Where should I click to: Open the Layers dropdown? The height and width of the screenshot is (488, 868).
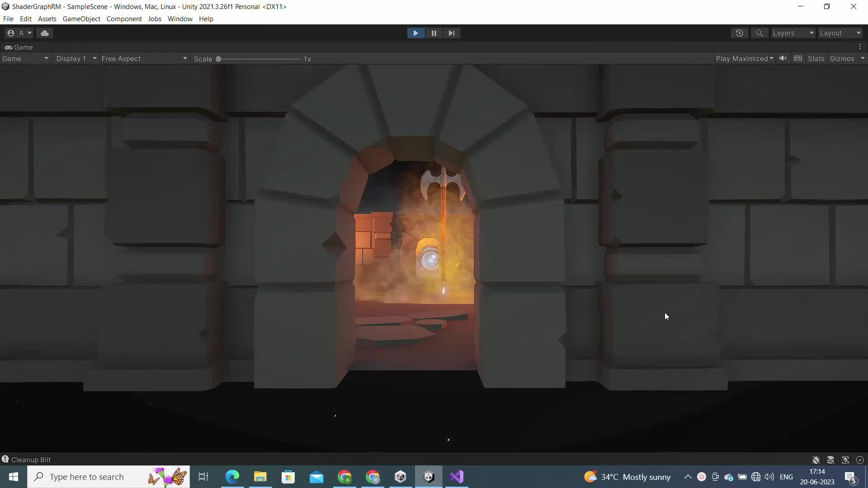click(x=793, y=33)
